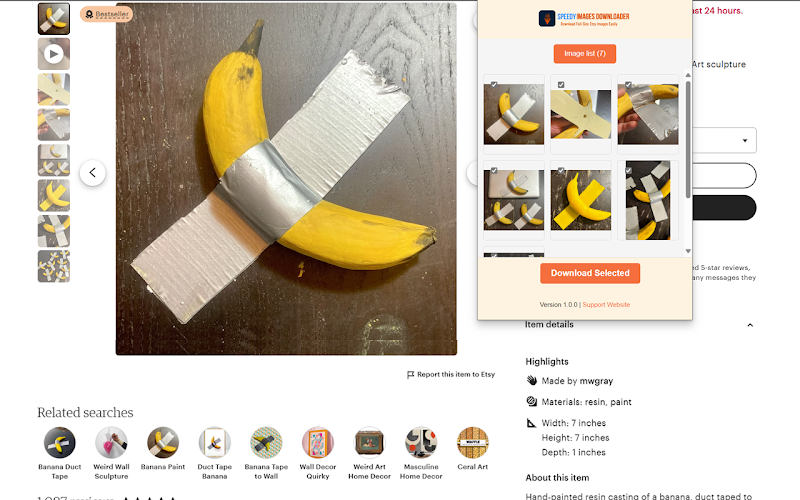Play the listing video thumbnail
Screen dimensions: 800x500
pos(54,54)
